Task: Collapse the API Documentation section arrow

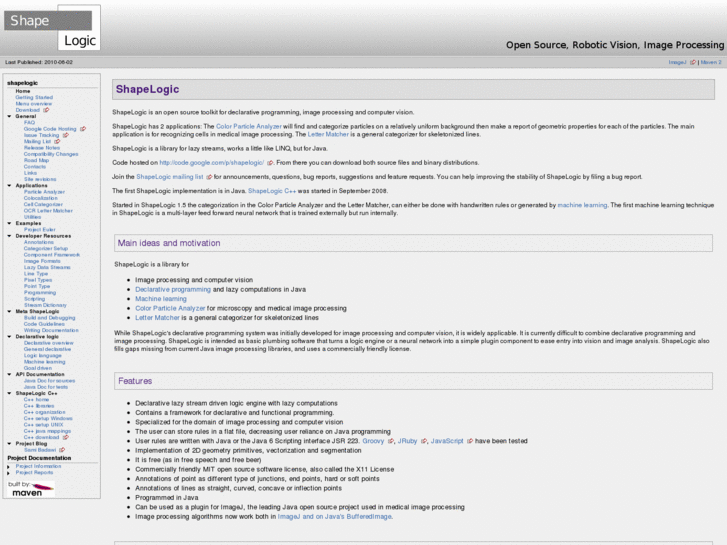Action: 9,374
